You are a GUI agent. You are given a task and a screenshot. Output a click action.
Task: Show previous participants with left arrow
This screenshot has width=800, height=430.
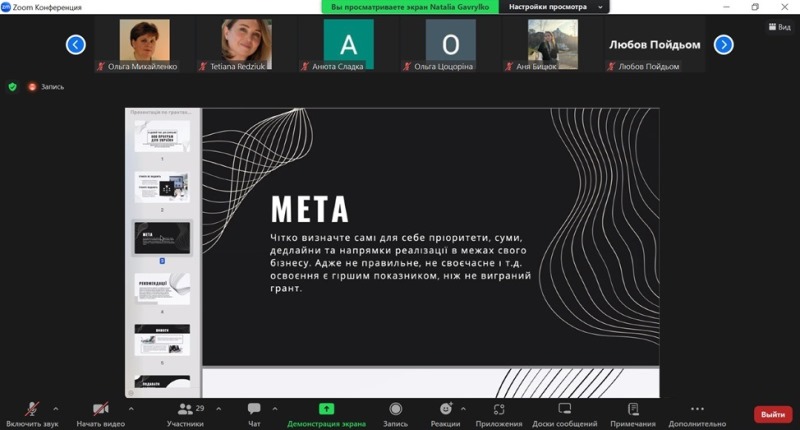[x=76, y=45]
